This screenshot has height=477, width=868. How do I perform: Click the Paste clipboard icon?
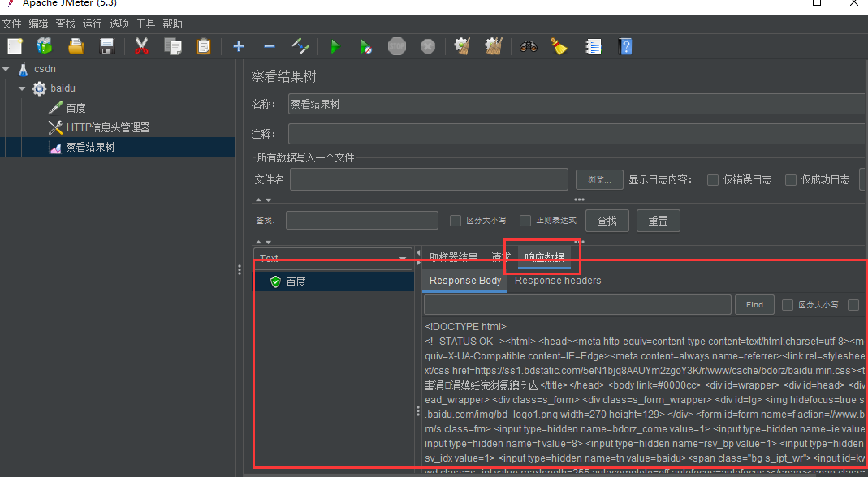204,46
